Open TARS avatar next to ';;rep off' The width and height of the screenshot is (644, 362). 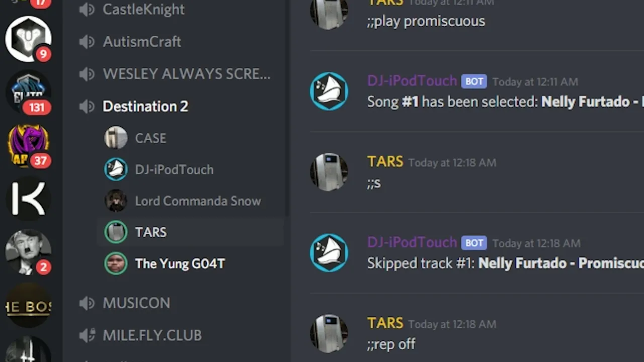[329, 334]
